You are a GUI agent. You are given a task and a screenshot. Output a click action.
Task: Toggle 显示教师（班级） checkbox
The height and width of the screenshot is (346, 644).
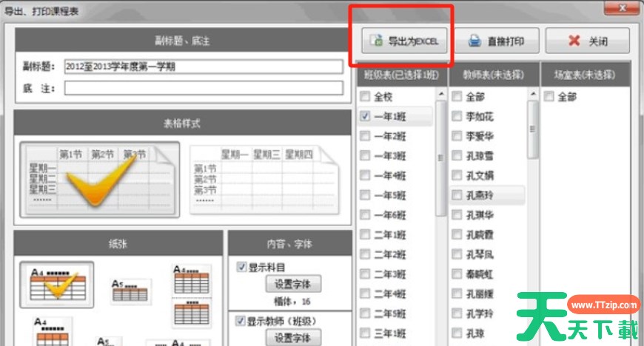241,321
